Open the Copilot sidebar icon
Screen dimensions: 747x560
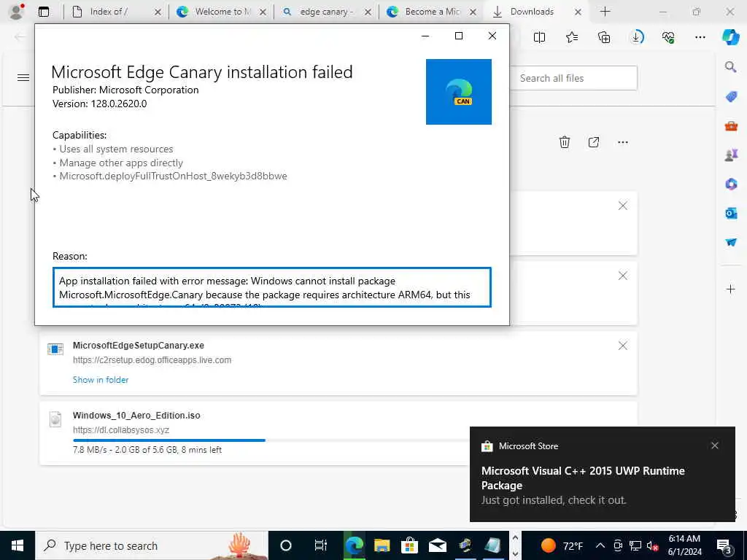pyautogui.click(x=731, y=37)
